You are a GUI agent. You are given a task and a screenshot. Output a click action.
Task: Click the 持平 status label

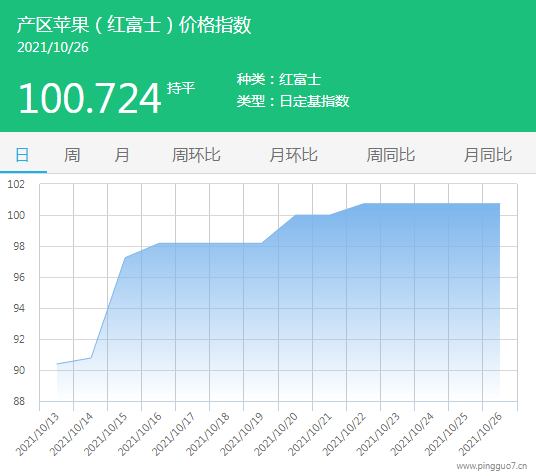click(x=181, y=88)
